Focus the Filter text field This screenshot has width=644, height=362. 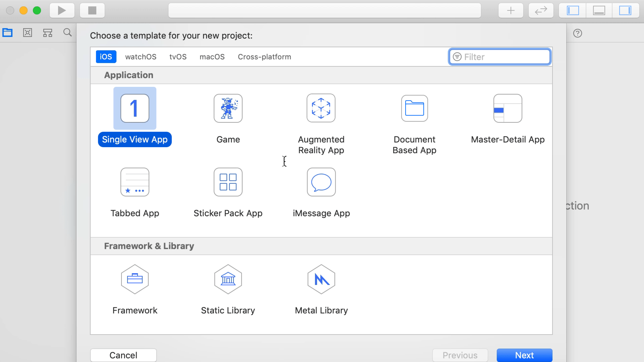coord(500,57)
